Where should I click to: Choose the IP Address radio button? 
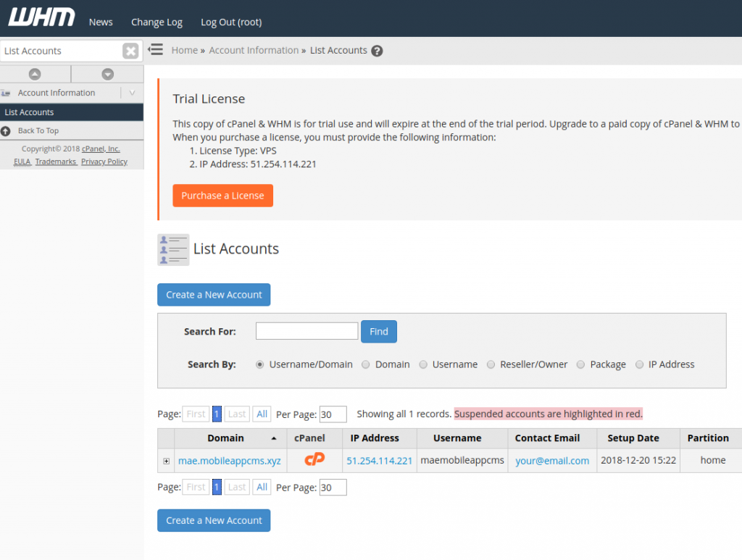click(639, 364)
